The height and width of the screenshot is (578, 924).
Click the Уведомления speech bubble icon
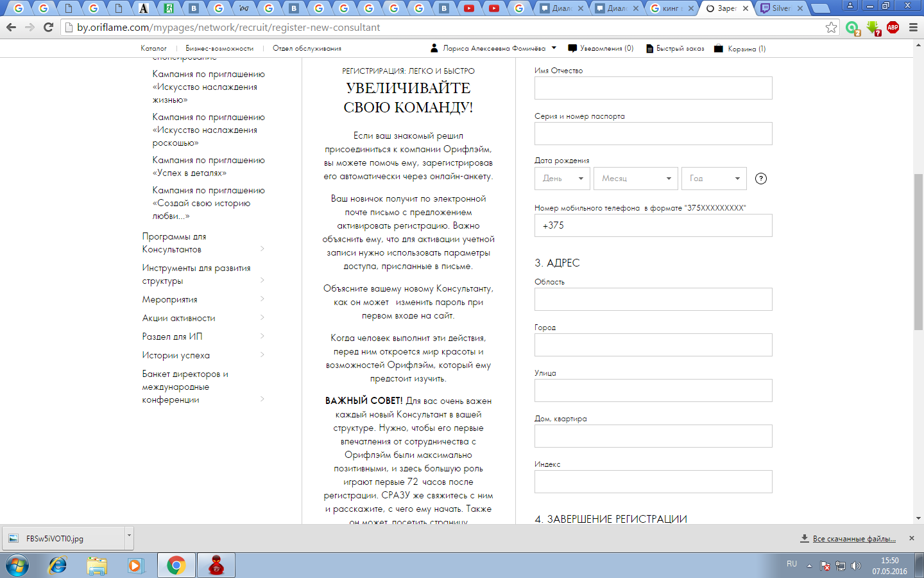click(572, 48)
